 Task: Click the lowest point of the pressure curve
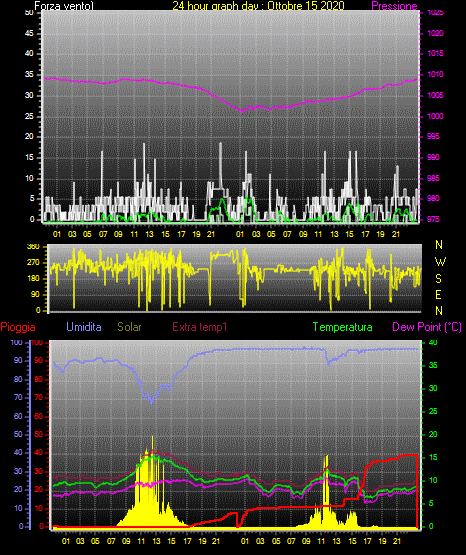pos(242,111)
